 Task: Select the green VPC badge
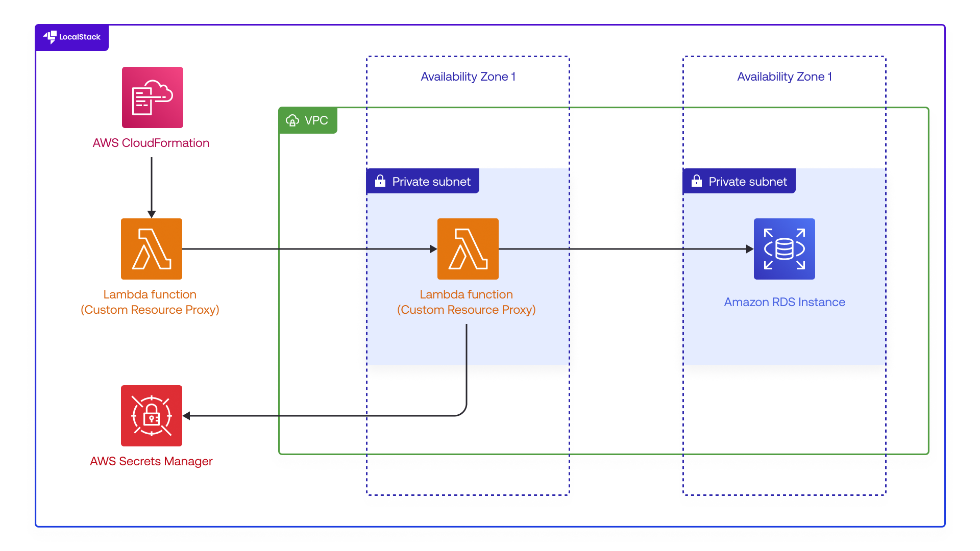point(308,120)
